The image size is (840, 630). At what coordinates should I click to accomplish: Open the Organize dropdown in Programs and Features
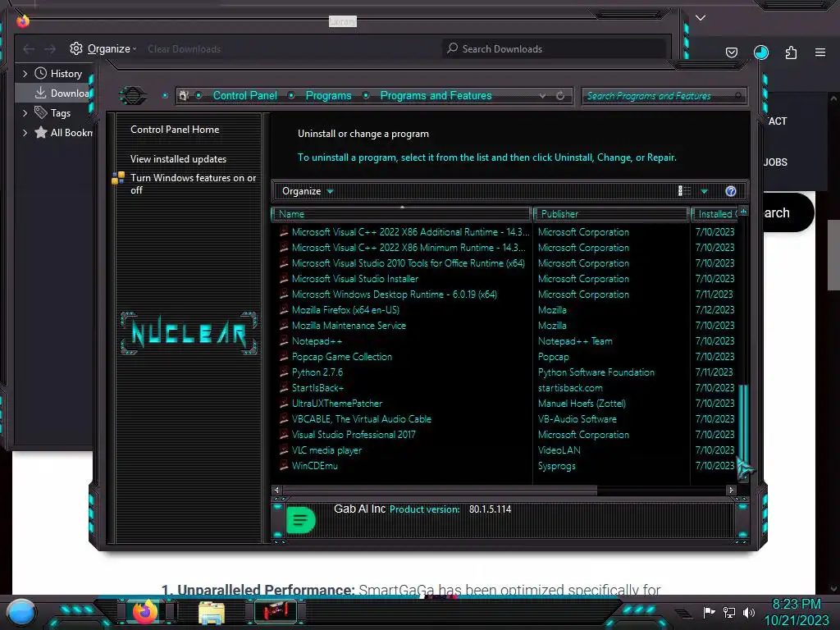coord(308,191)
